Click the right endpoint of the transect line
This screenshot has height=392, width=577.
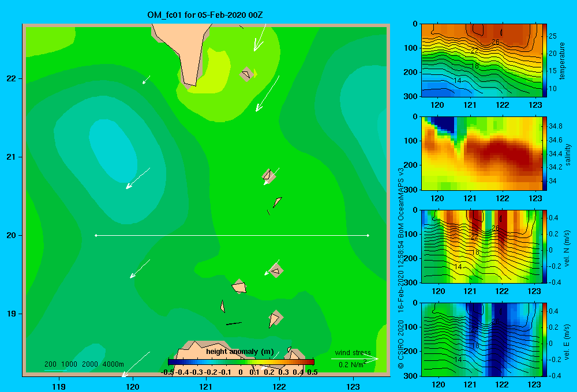368,235
